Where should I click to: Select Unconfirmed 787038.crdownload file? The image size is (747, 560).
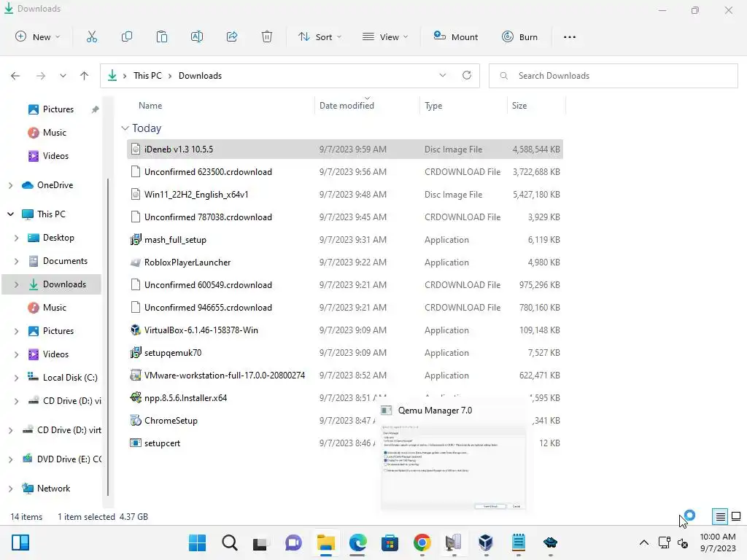[x=345, y=217]
